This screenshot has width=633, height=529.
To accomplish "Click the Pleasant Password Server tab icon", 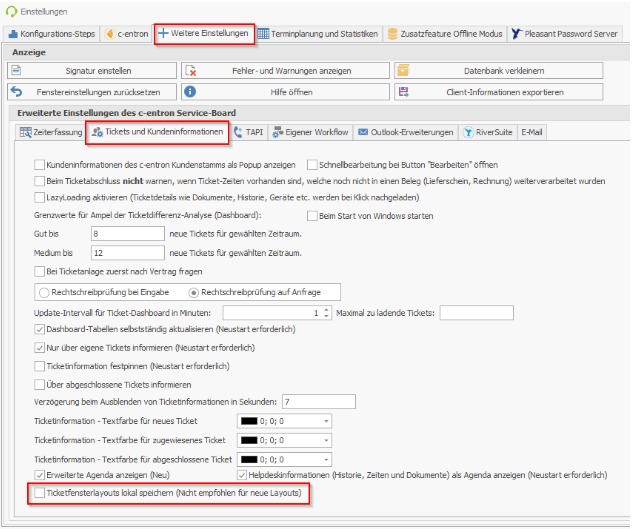I will (x=517, y=34).
